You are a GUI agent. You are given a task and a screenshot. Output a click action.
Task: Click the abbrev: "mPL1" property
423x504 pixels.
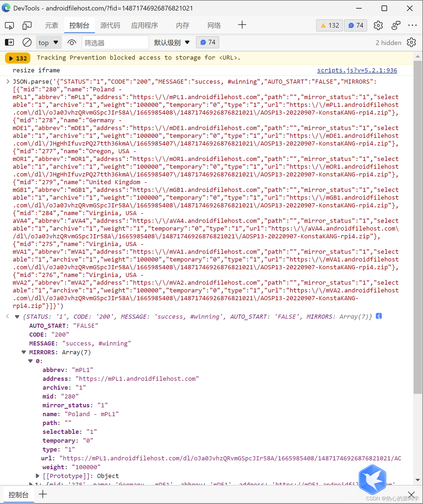point(68,370)
